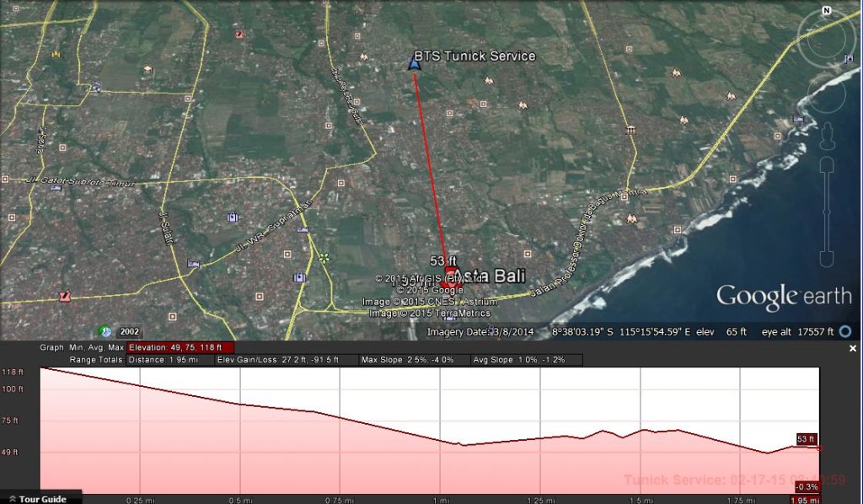Click the 53 ft tag on the graph
The width and height of the screenshot is (863, 504).
click(806, 439)
